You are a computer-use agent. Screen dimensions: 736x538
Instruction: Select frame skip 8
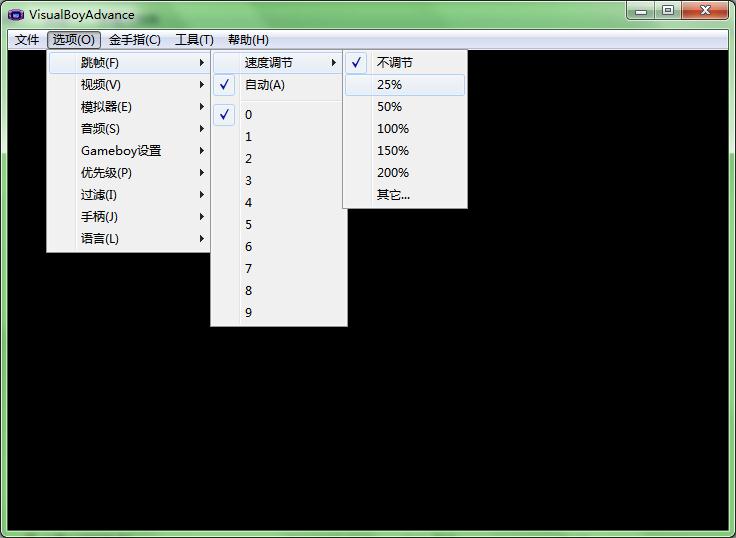[x=279, y=291]
